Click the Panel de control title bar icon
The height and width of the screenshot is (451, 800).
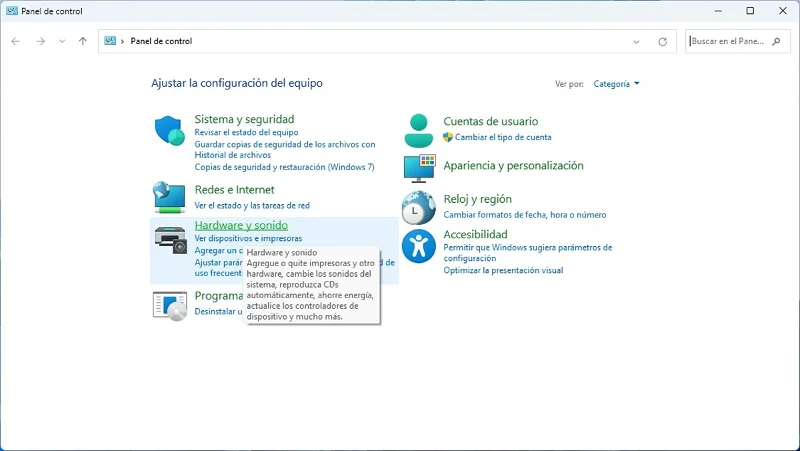tap(12, 11)
